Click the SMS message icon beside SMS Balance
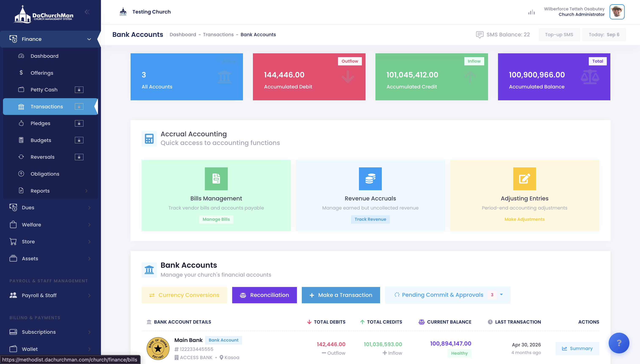 [x=480, y=34]
